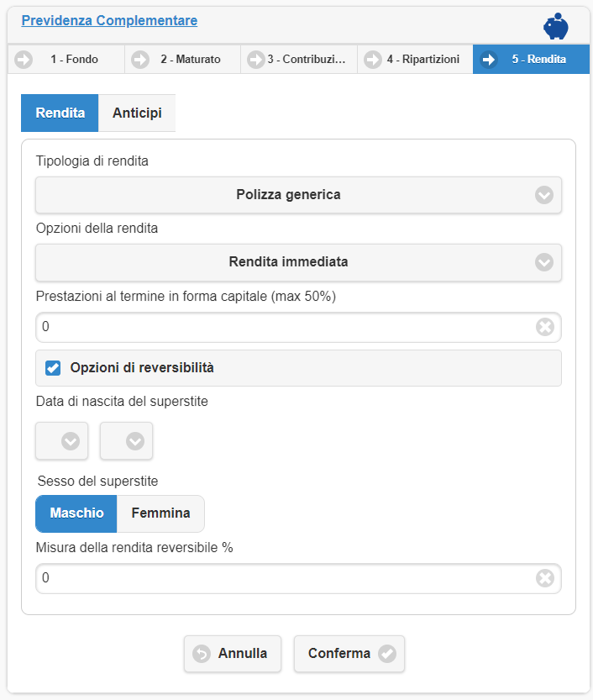This screenshot has width=593, height=700.
Task: Click the piggy bank icon
Action: click(x=555, y=26)
